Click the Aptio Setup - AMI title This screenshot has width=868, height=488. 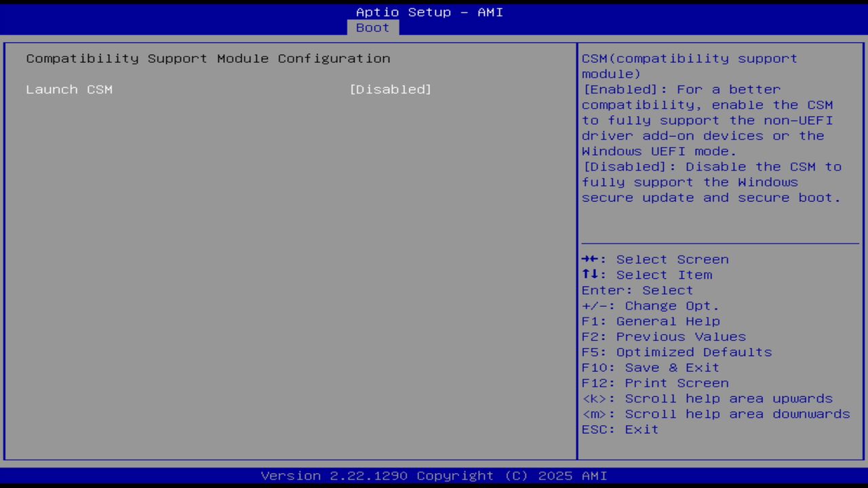click(x=429, y=12)
